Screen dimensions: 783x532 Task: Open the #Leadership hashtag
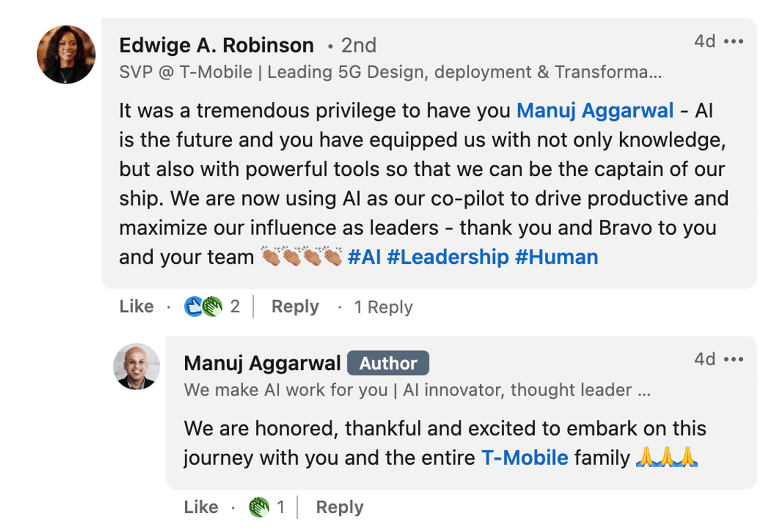(x=447, y=257)
